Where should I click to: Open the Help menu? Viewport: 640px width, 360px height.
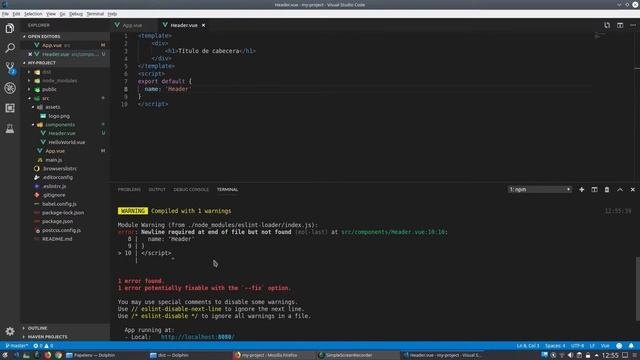point(112,14)
